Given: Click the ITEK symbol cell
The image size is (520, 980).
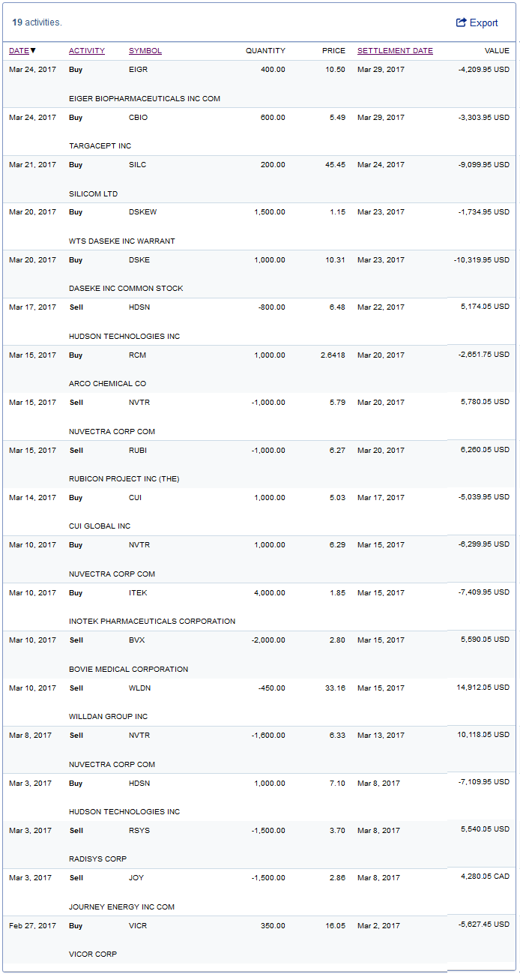Looking at the screenshot, I should coord(136,593).
